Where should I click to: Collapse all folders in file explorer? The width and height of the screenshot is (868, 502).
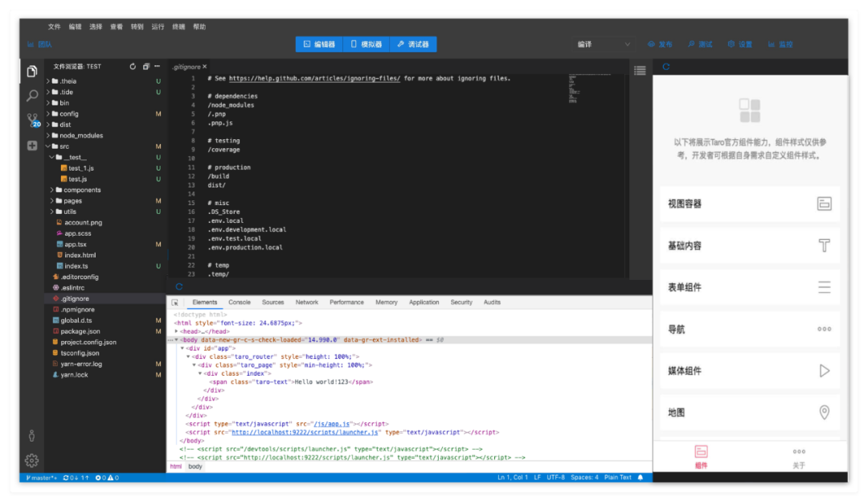coord(145,67)
